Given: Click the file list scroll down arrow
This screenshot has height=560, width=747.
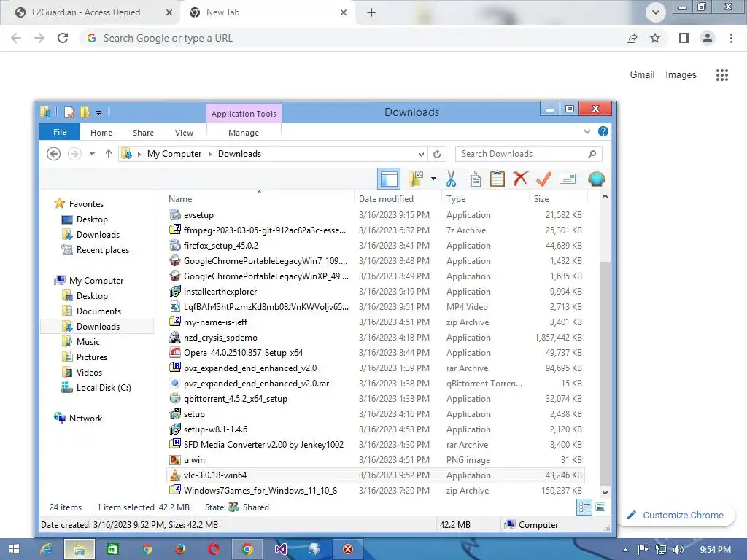Looking at the screenshot, I should [605, 492].
